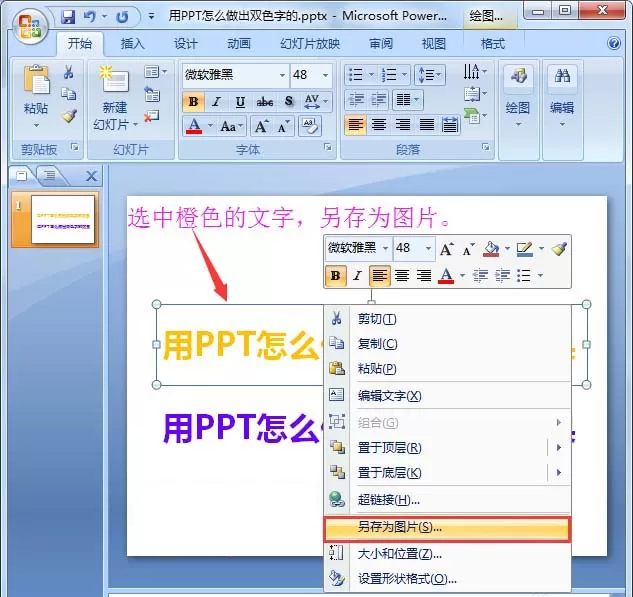This screenshot has height=597, width=633.
Task: Open 设置形状格式(O) menu entry
Action: click(447, 579)
